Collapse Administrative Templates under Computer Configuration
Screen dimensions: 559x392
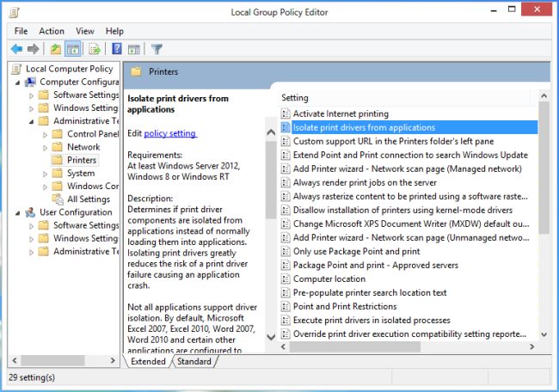(x=31, y=122)
